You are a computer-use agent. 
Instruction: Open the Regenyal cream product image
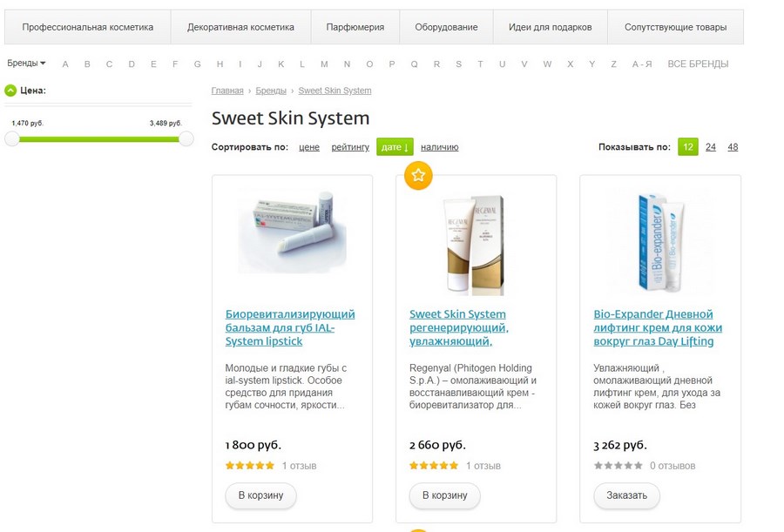(x=476, y=245)
